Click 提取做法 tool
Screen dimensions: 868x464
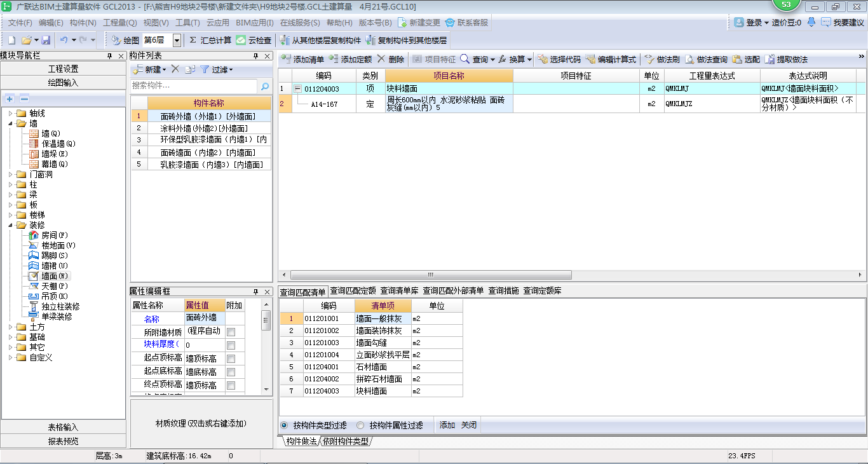[786, 59]
